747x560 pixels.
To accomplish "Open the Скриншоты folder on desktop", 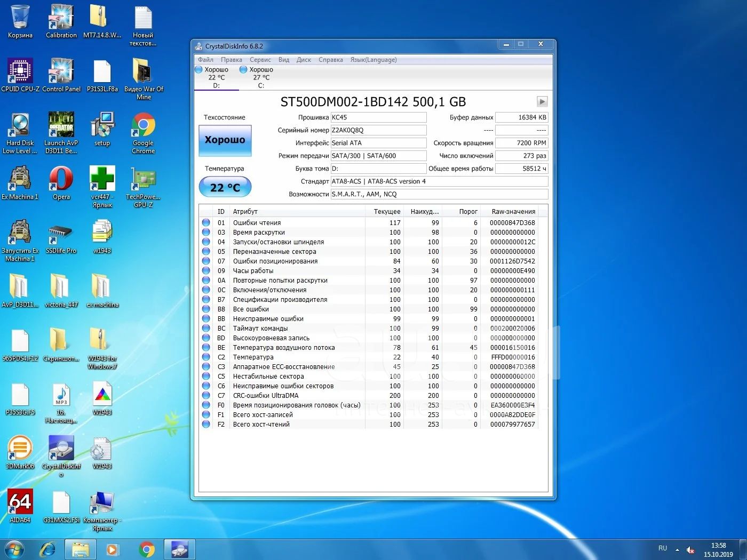I will 61,345.
